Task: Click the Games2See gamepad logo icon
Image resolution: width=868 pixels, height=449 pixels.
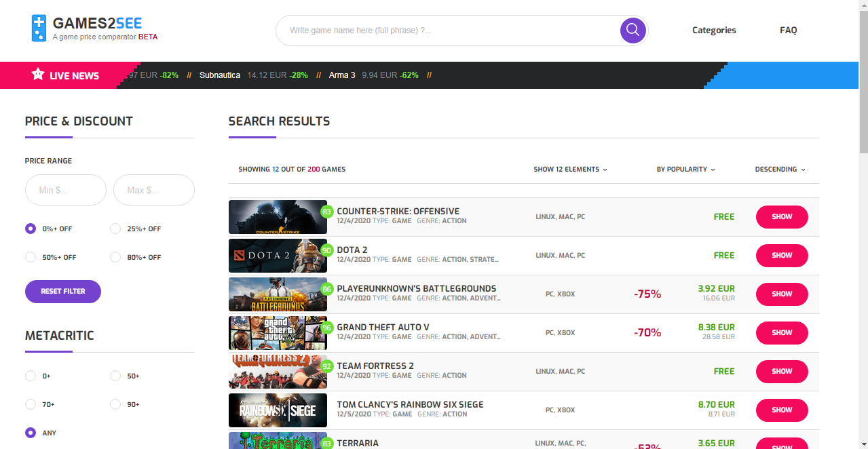Action: click(x=39, y=28)
